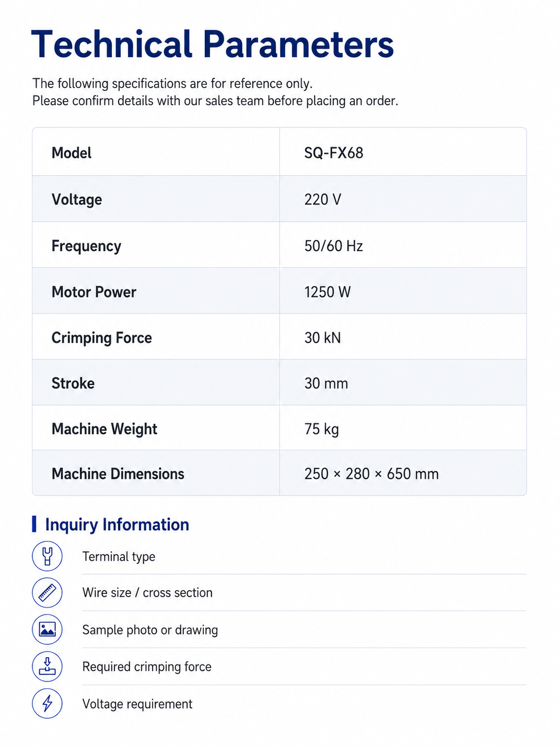
Task: Click the Technical Parameters title
Action: [212, 44]
